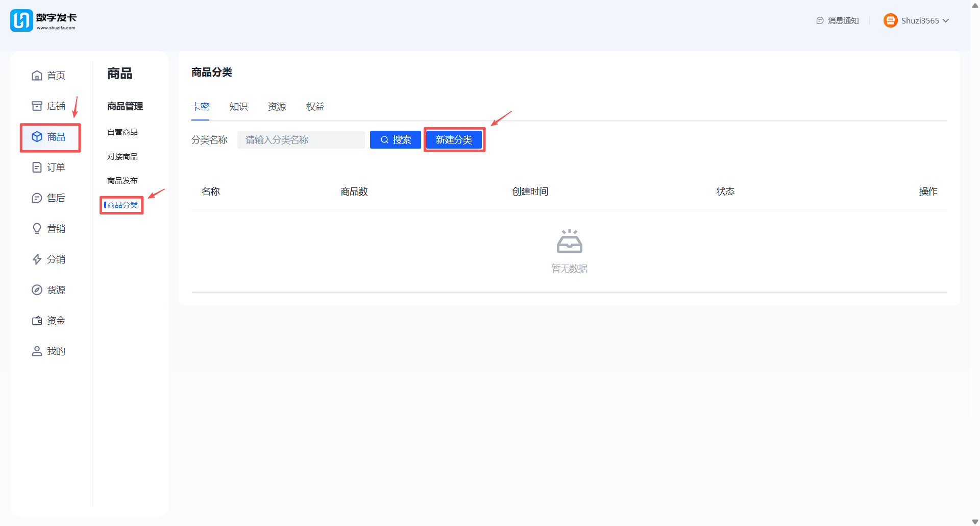Expand the Shuzi3565 account dropdown arrow
Viewport: 980px width, 526px height.
tap(946, 21)
